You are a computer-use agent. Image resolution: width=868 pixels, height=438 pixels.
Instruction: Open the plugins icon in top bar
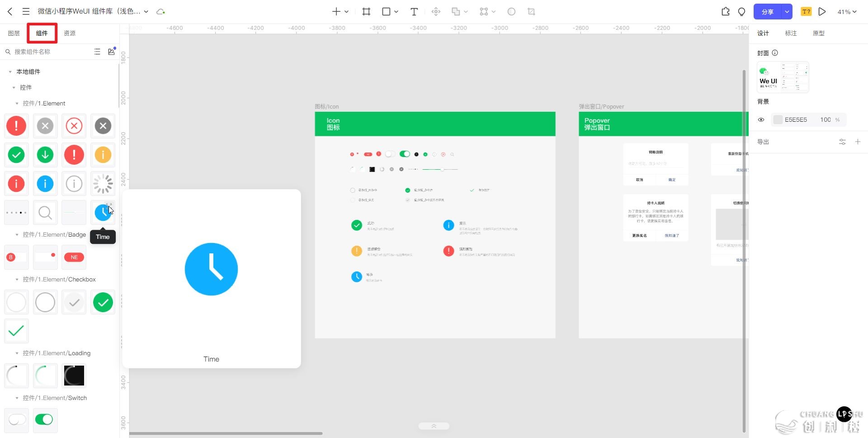click(725, 12)
